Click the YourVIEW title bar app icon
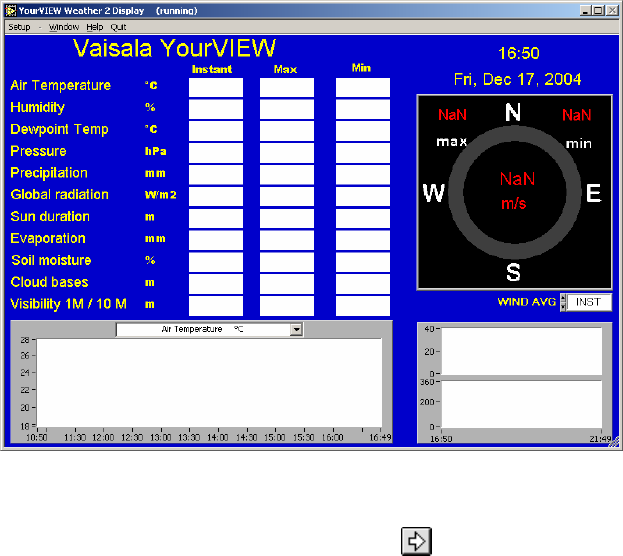 point(11,11)
